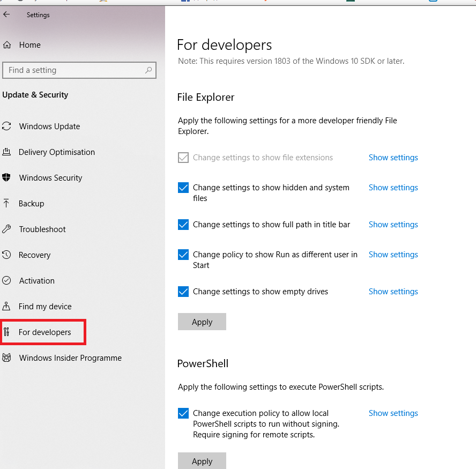
Task: Click Show settings for Run as different user
Action: tap(393, 255)
